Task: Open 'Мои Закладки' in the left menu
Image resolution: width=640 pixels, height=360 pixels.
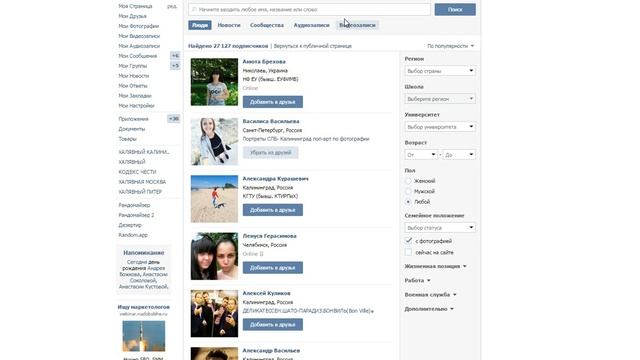Action: 135,96
